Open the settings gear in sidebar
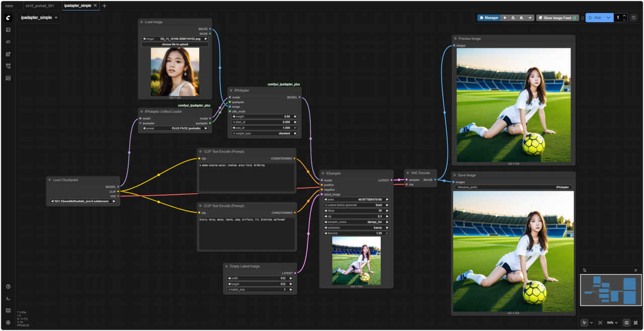 pos(8,322)
